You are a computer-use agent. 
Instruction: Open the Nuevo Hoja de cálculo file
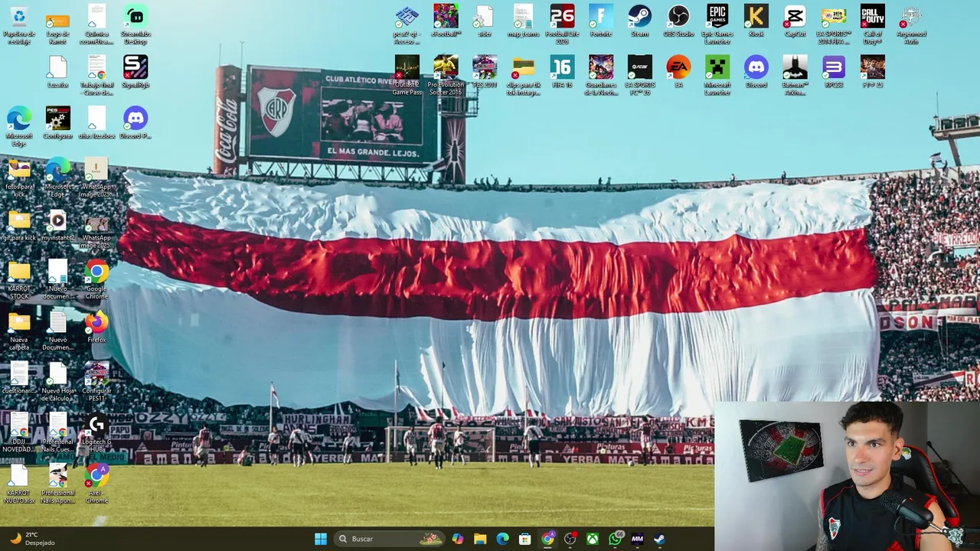(x=58, y=381)
